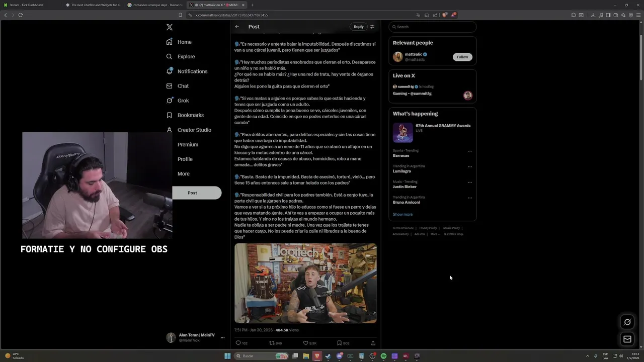Open Privacy Policy footer link
The width and height of the screenshot is (644, 362).
pos(428,228)
